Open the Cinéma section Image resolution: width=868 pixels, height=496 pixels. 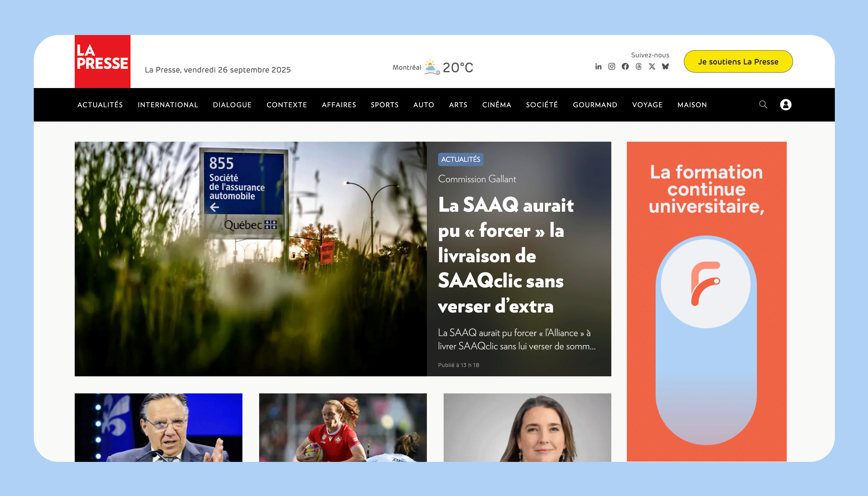pyautogui.click(x=496, y=105)
